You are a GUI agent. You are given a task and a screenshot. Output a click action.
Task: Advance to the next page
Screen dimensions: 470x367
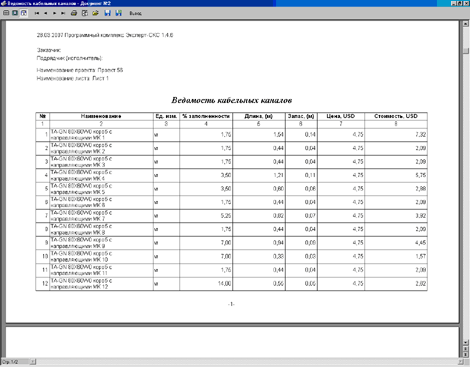[54, 13]
